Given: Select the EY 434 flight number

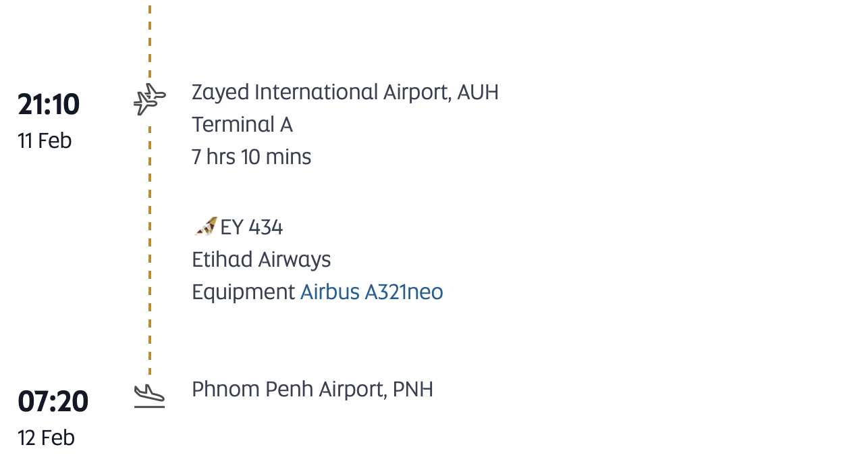Looking at the screenshot, I should pyautogui.click(x=251, y=227).
